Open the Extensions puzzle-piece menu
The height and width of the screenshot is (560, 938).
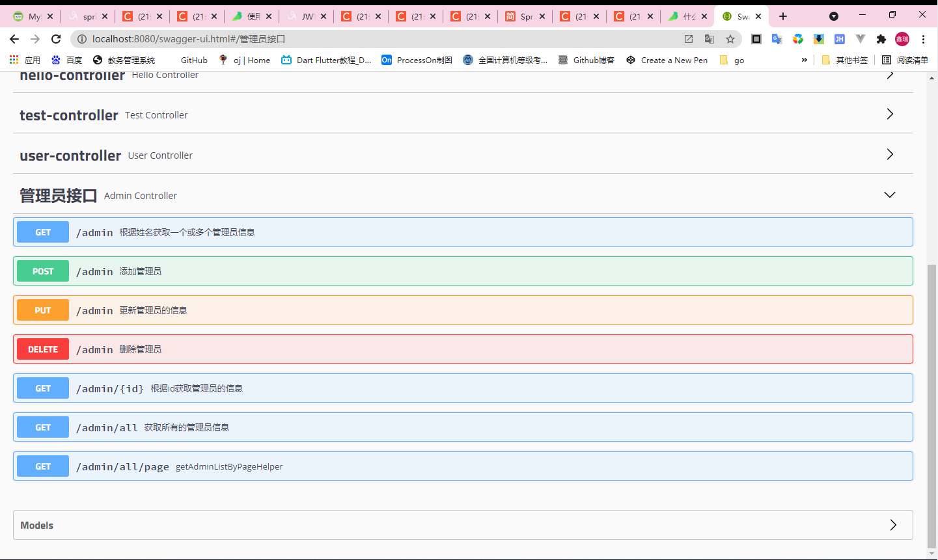coord(881,39)
